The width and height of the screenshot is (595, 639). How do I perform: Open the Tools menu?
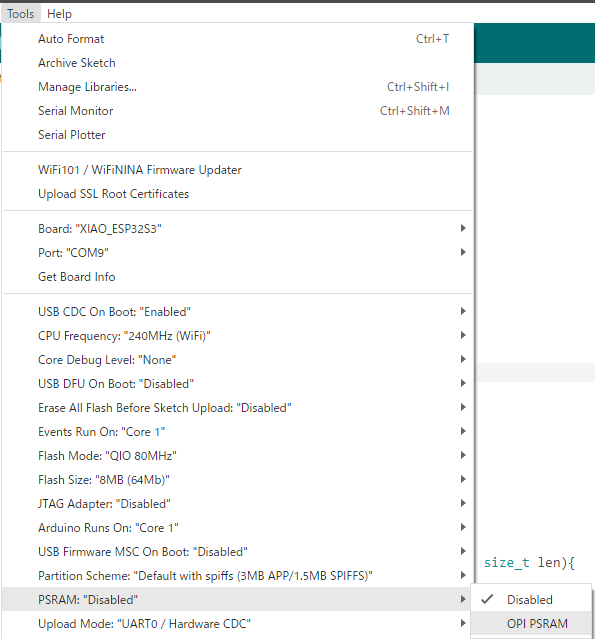pyautogui.click(x=20, y=14)
